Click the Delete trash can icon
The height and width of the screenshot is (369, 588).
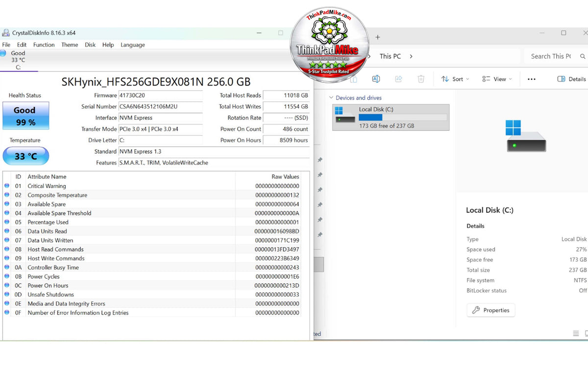pos(421,79)
